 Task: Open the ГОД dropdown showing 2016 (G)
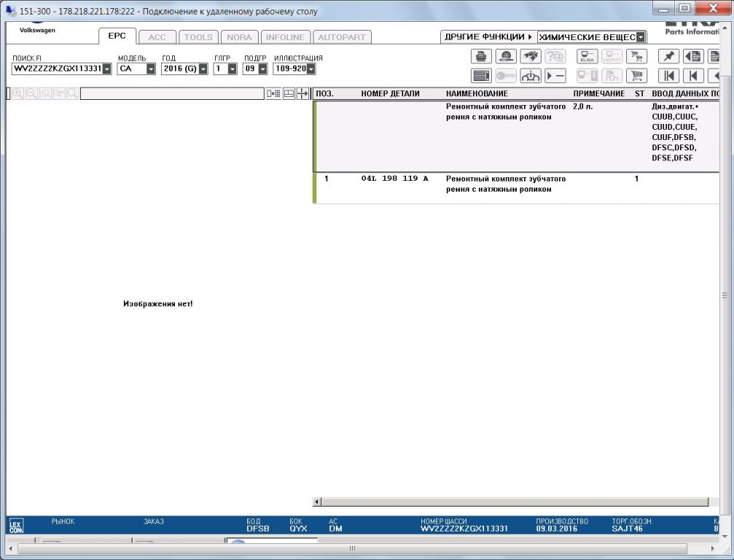coord(203,69)
